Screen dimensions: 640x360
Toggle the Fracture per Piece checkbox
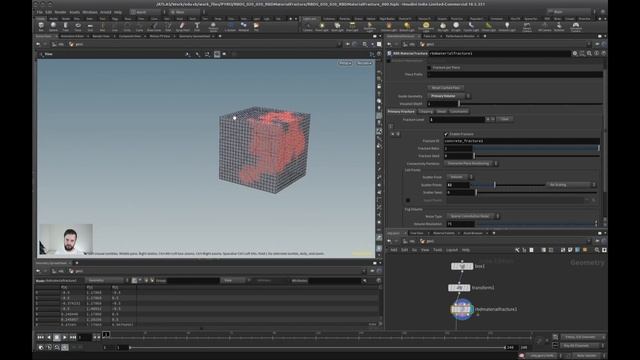click(429, 67)
